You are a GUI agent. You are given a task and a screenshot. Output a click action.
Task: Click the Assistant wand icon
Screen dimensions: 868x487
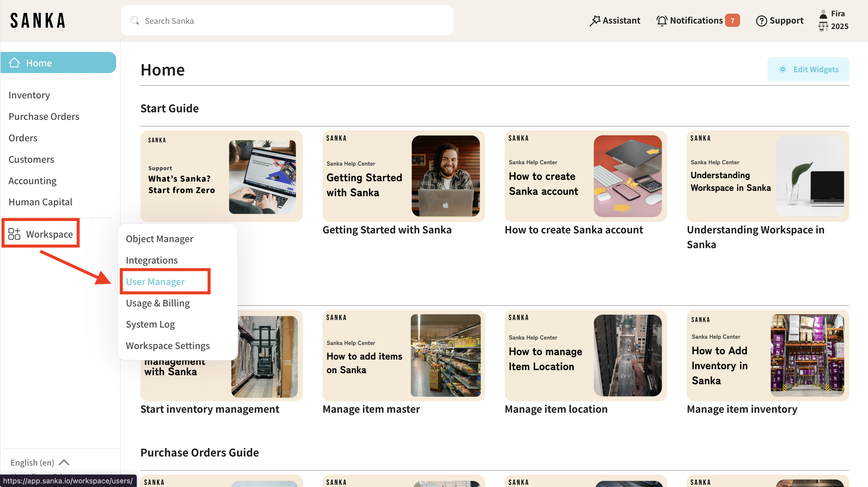(x=595, y=21)
